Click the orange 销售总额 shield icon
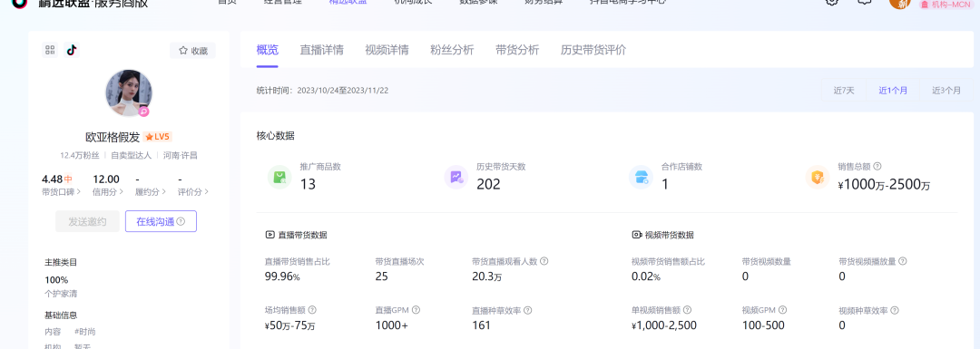The width and height of the screenshot is (980, 349). (818, 178)
